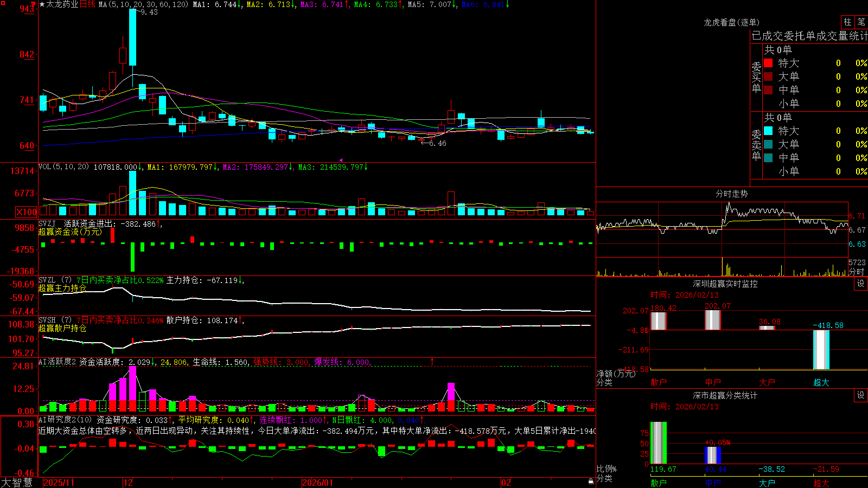868x488 pixels.
Task: Click the 已成交委托单成交量统计 header
Action: [x=809, y=36]
